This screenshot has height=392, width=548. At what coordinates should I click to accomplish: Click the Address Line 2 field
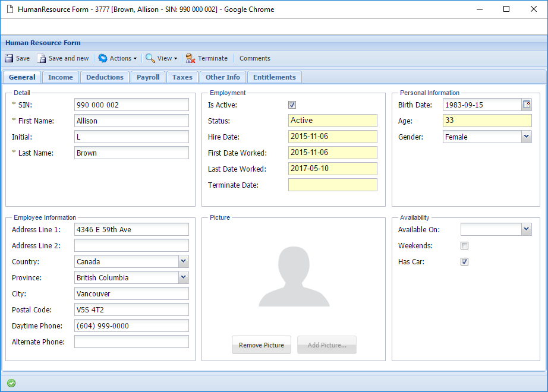[x=131, y=245]
